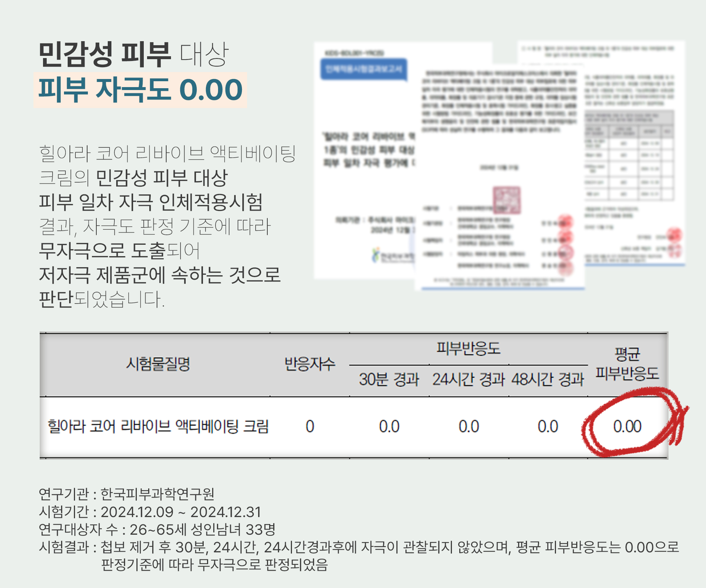Click the circled average value '0.00'
Viewport: 706px width, 588px height.
(627, 427)
